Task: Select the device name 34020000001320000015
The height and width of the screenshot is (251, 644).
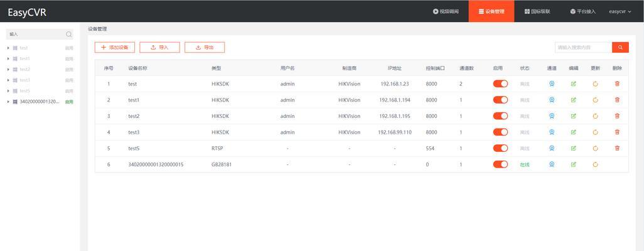Action: pyautogui.click(x=156, y=164)
